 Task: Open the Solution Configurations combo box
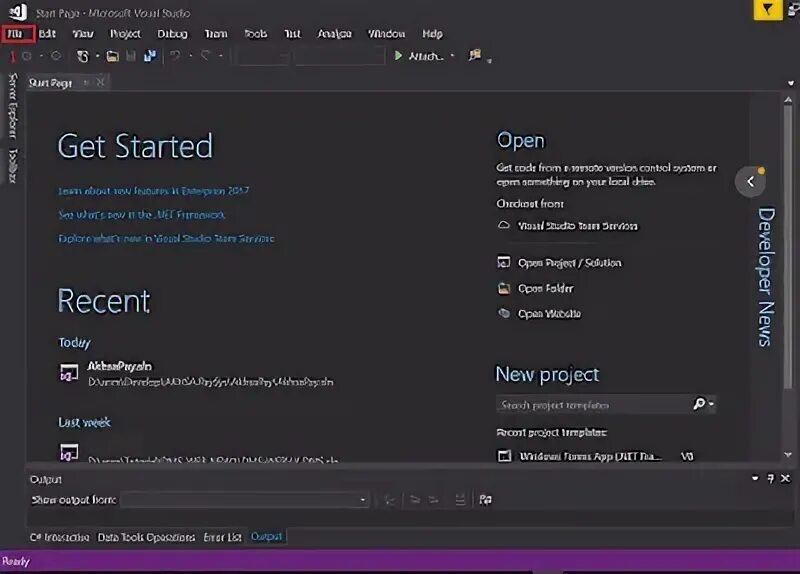coord(263,56)
